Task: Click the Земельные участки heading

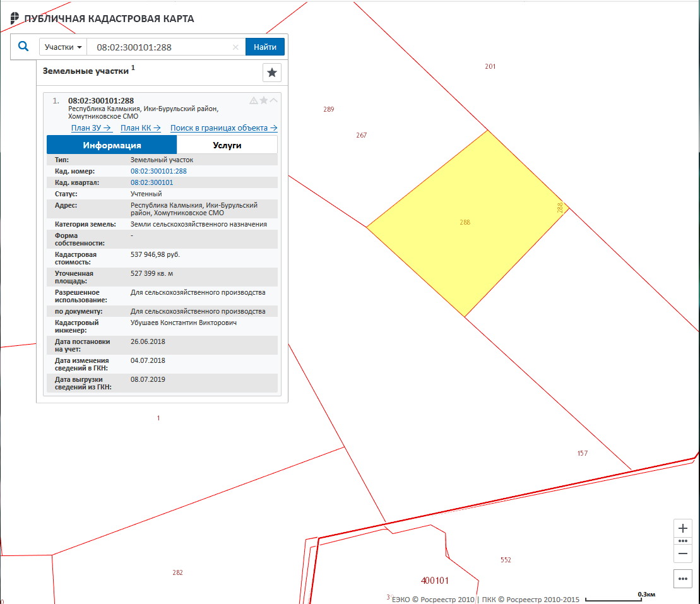Action: tap(85, 71)
